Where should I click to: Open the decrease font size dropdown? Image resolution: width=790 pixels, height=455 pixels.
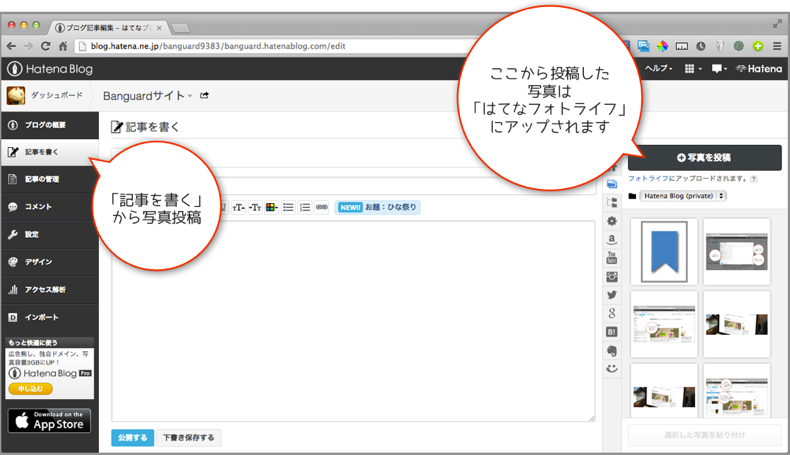pyautogui.click(x=255, y=207)
